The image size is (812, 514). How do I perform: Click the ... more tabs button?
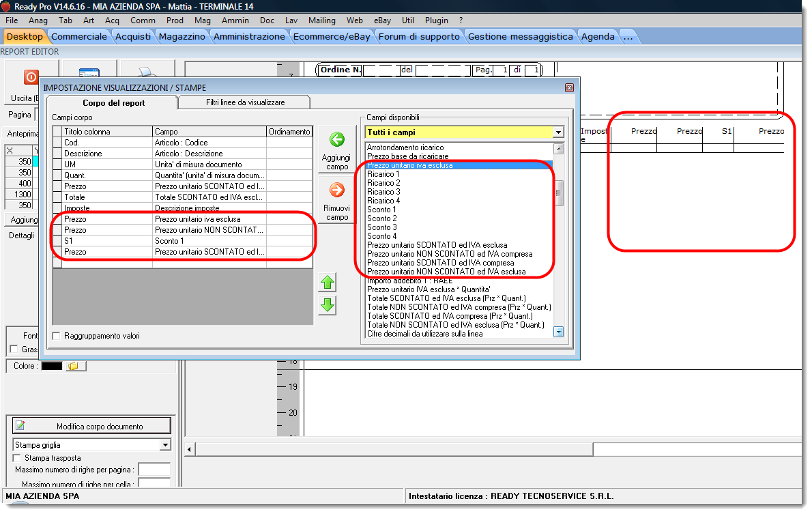point(628,36)
